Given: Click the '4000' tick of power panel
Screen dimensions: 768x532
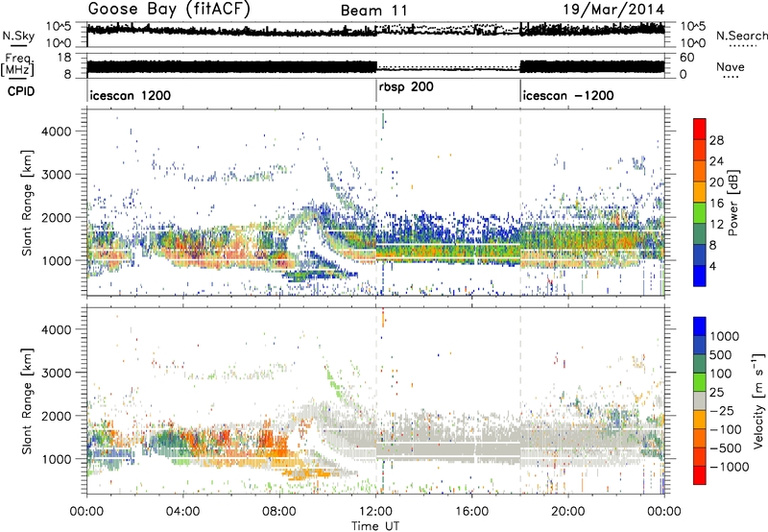Looking at the screenshot, I should (x=58, y=132).
